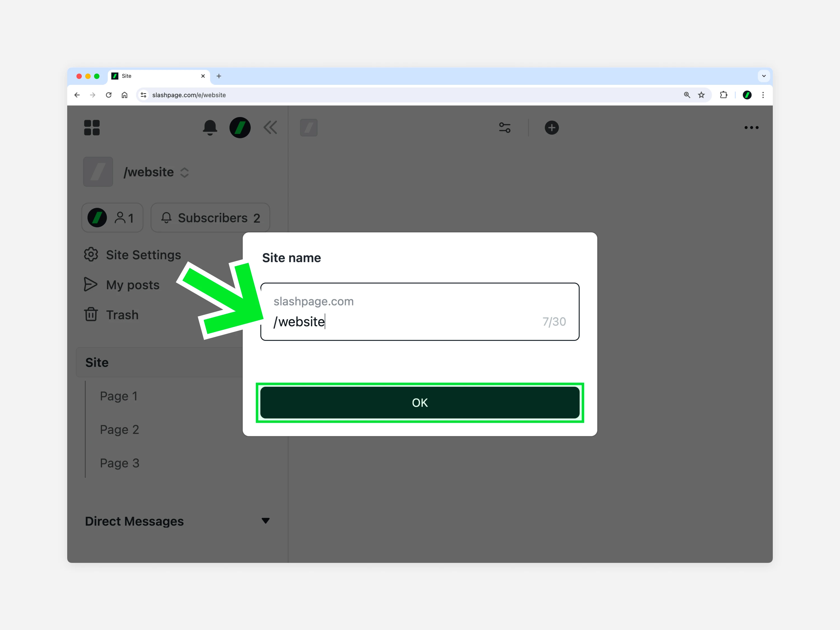Click the Direct Messages heading
Screen dimensions: 840x630
click(134, 521)
